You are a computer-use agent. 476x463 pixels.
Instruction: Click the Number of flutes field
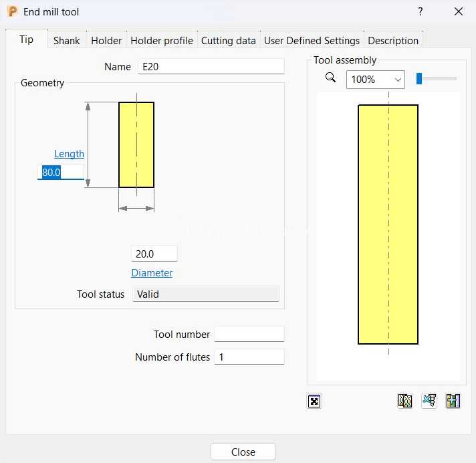click(x=249, y=357)
